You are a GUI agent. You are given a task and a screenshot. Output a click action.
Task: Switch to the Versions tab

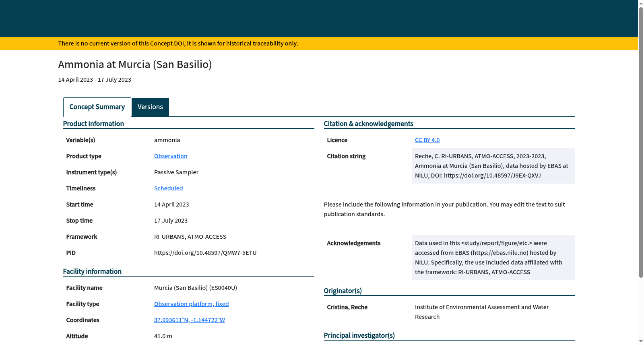pos(150,107)
